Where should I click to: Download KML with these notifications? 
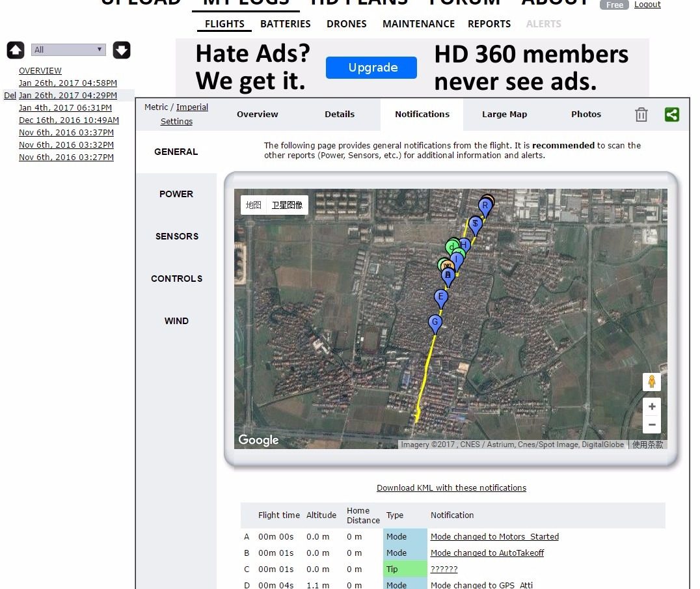[451, 488]
